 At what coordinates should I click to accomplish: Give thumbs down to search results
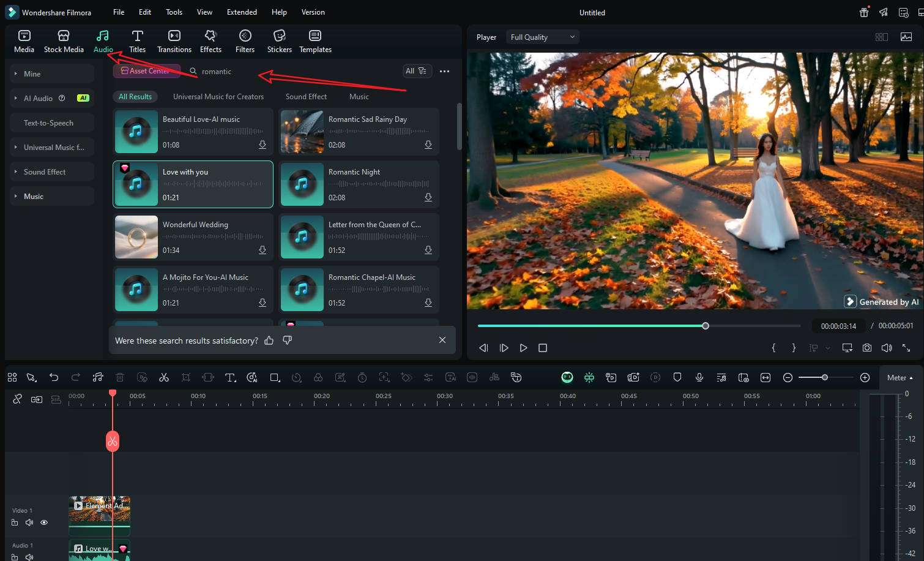[287, 340]
